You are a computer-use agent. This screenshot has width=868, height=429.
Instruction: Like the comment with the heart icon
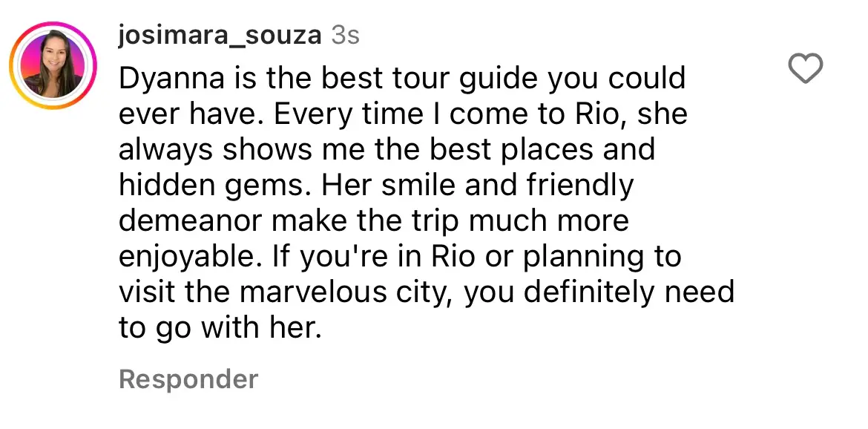click(804, 71)
